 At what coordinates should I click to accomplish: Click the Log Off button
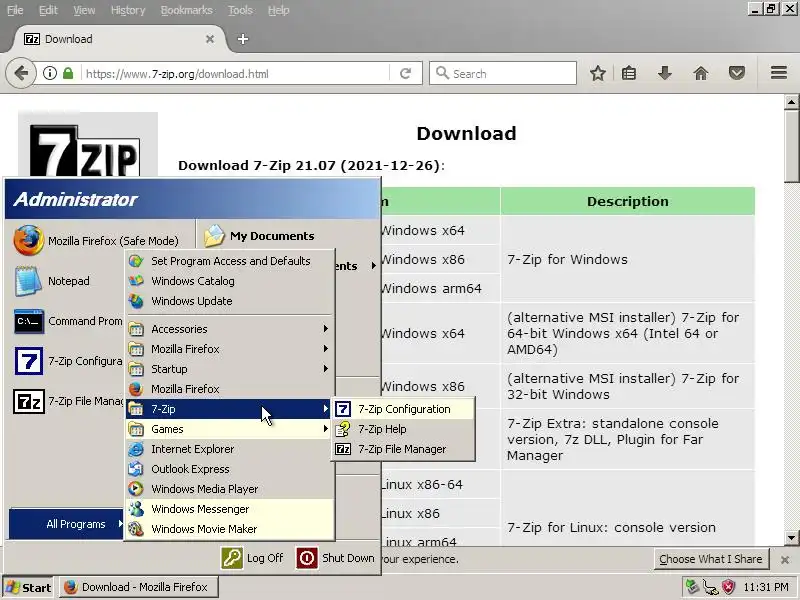click(x=253, y=558)
